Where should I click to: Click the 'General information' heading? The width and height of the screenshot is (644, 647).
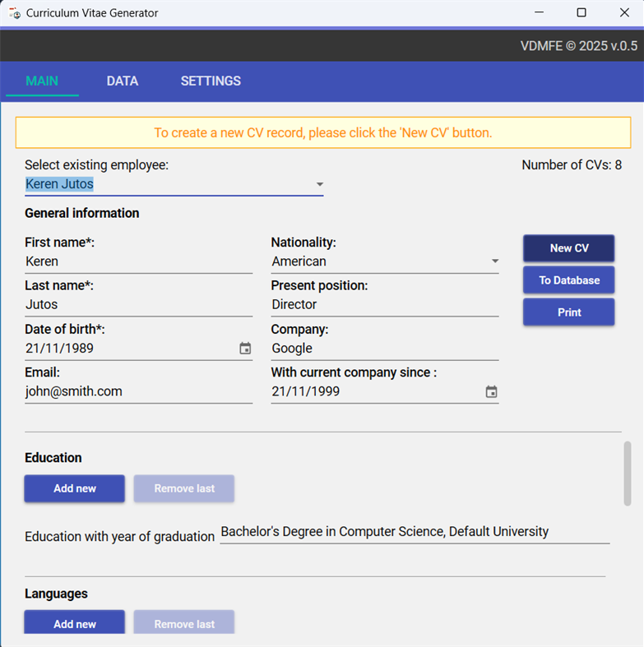pos(81,213)
